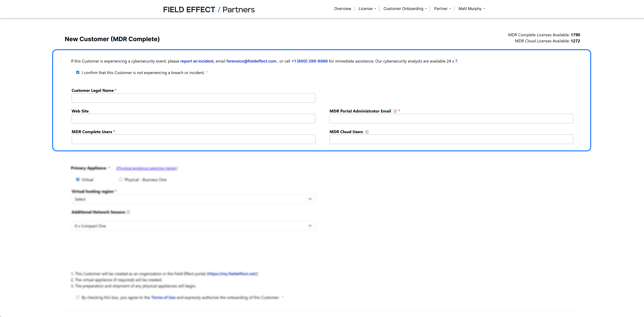Open the Compact One sensors dropdown
644x317 pixels.
click(193, 226)
